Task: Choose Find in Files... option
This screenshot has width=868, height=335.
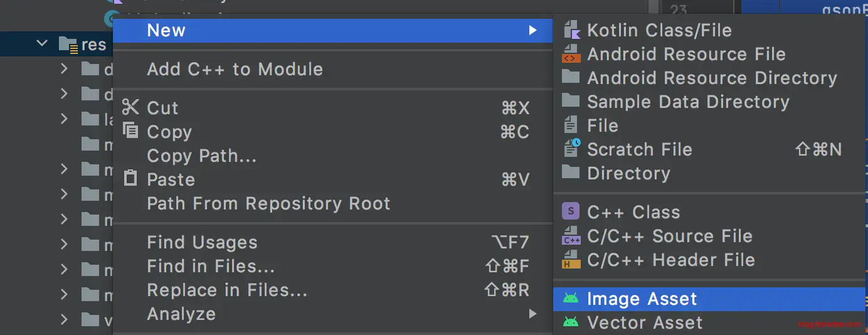Action: (211, 267)
